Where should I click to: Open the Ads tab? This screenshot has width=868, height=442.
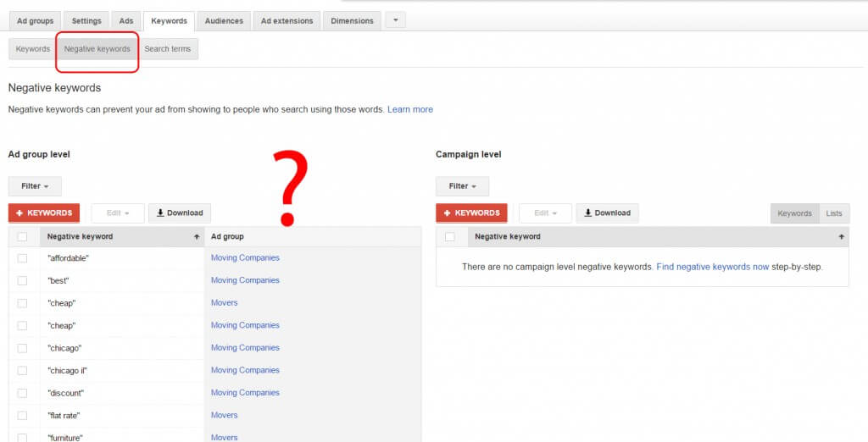coord(126,21)
